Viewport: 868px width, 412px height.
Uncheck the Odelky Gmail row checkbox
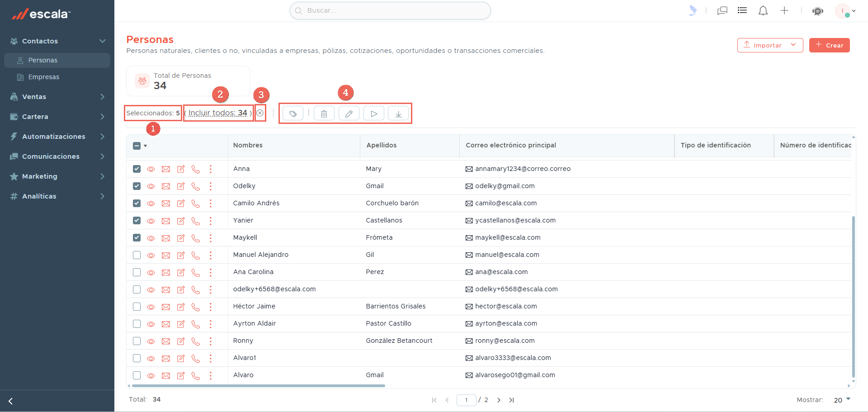coord(137,186)
